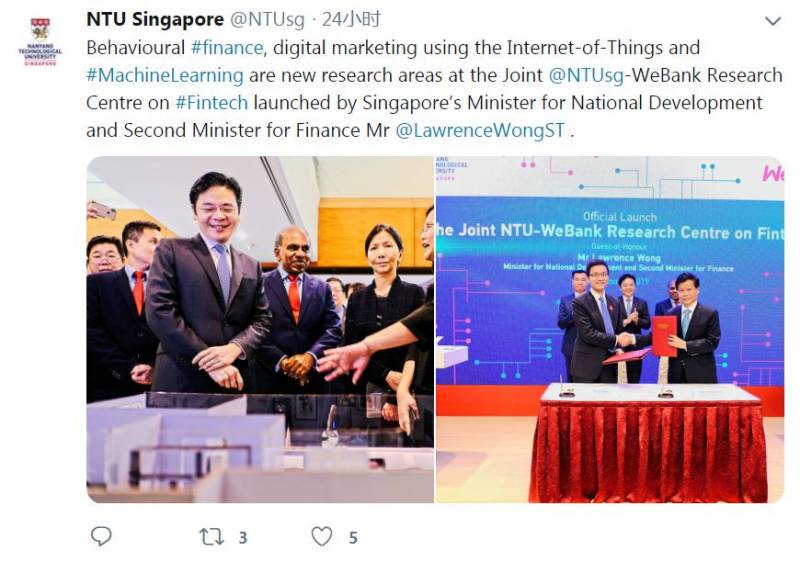View the right photo of signing ceremony
The width and height of the screenshot is (800, 562).
[610, 329]
